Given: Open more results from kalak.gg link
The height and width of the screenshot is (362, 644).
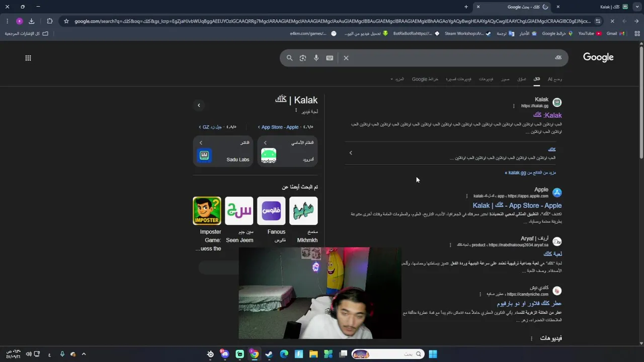Looking at the screenshot, I should coord(530,172).
